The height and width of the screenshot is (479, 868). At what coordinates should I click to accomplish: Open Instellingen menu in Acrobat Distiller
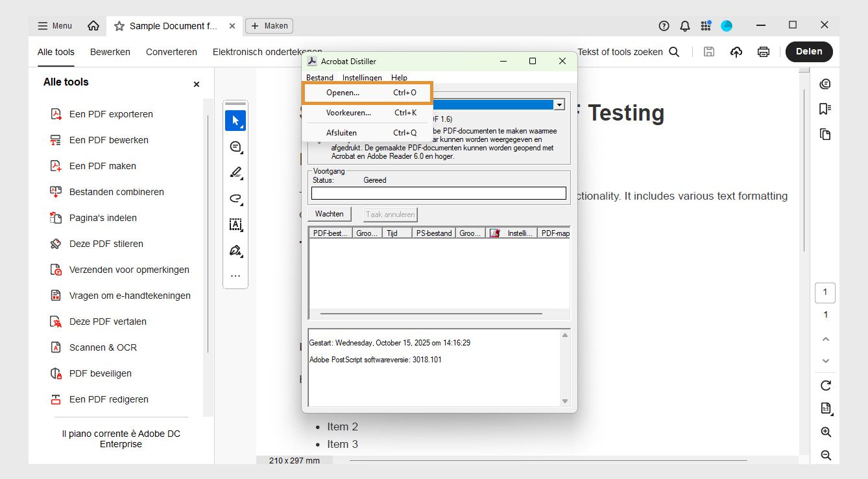[362, 78]
